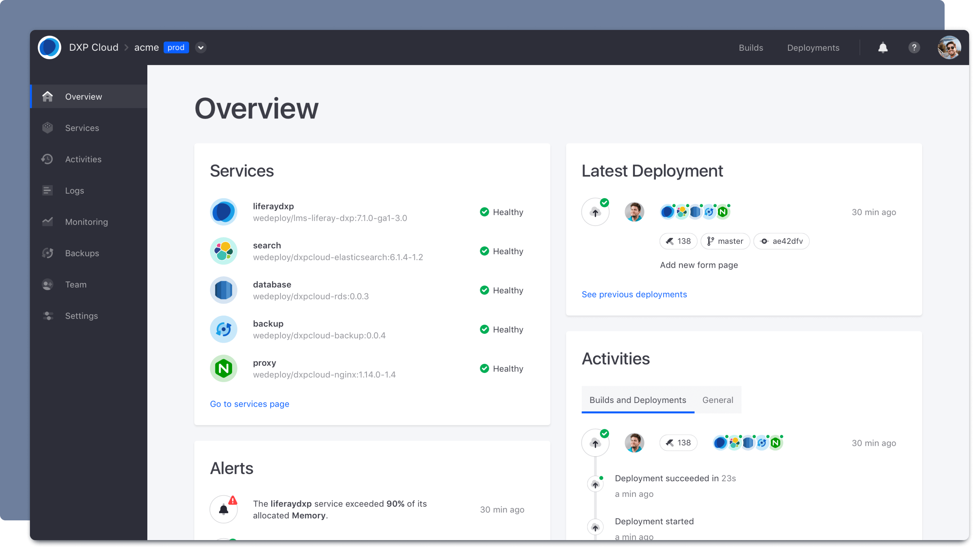Switch to the General activities tab
Screen dimensions: 980x551
tap(718, 400)
